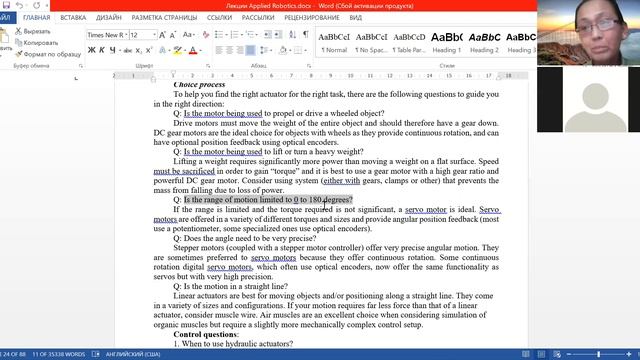Click the Sort A-Z icon
This screenshot has height=360, width=640.
pos(292,35)
